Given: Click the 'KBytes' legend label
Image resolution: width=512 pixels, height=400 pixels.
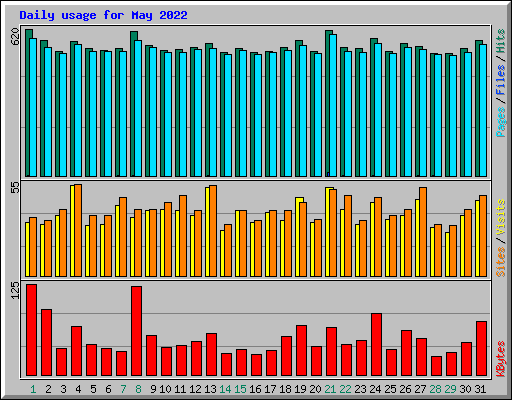Looking at the screenshot, I should tap(500, 359).
